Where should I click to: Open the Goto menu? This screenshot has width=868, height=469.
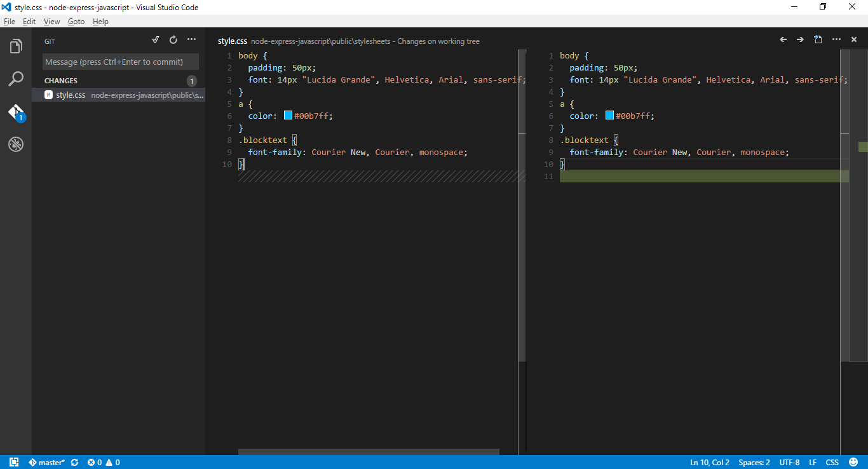pos(76,22)
